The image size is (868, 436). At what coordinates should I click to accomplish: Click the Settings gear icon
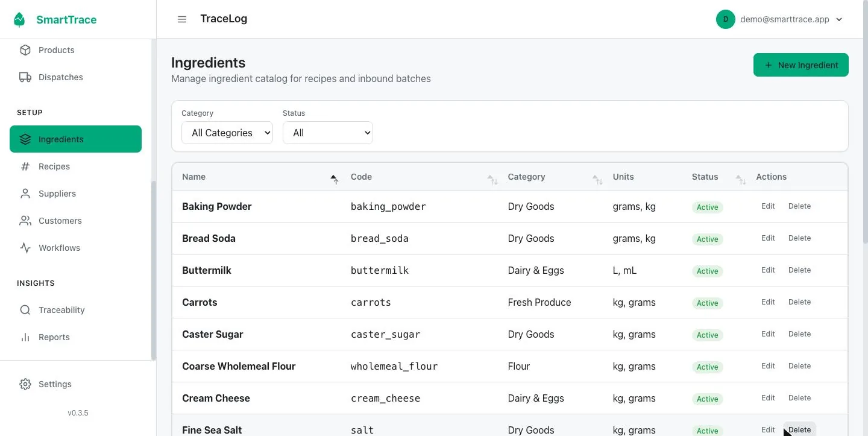25,384
